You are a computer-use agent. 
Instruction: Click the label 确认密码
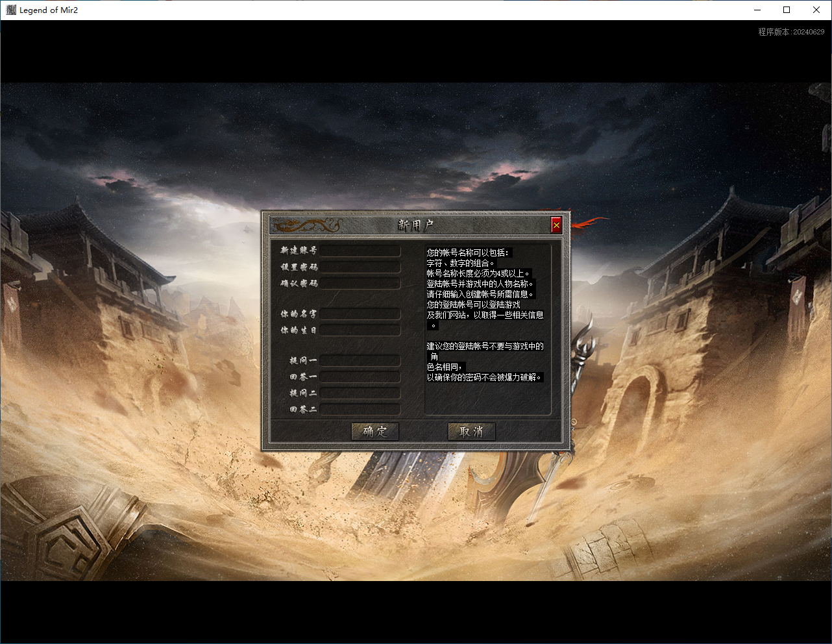(x=299, y=283)
